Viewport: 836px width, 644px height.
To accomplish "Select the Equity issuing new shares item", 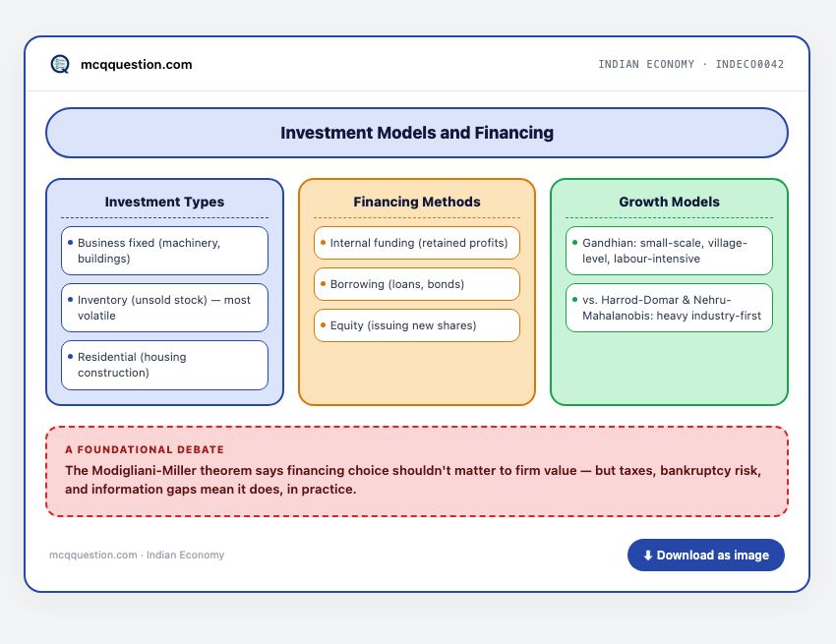I will pyautogui.click(x=417, y=325).
